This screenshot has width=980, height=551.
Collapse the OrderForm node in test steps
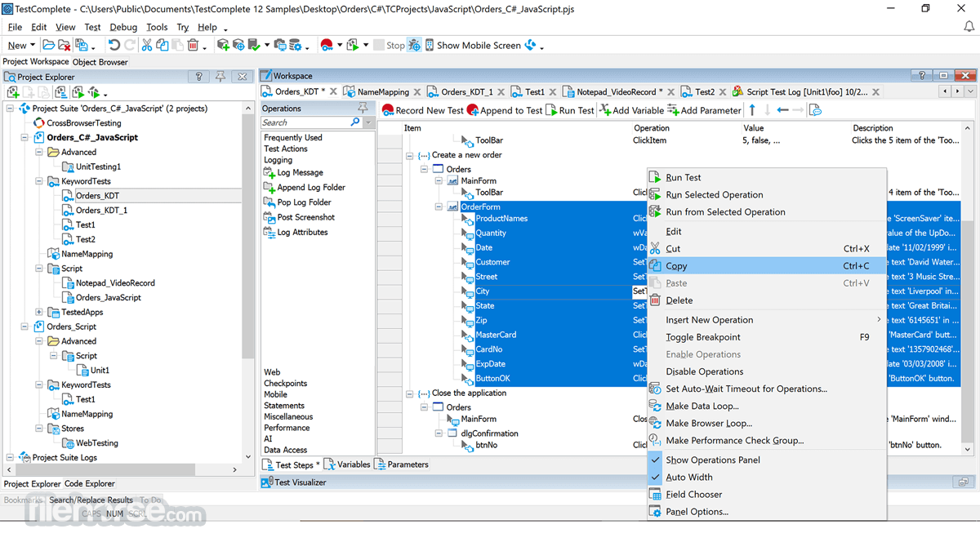439,207
